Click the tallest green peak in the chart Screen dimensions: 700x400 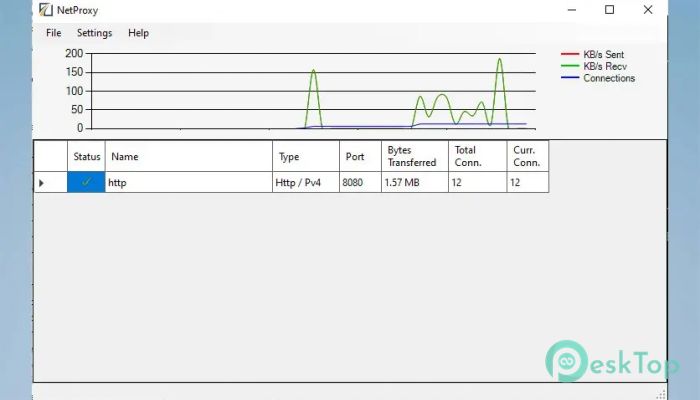(x=500, y=59)
